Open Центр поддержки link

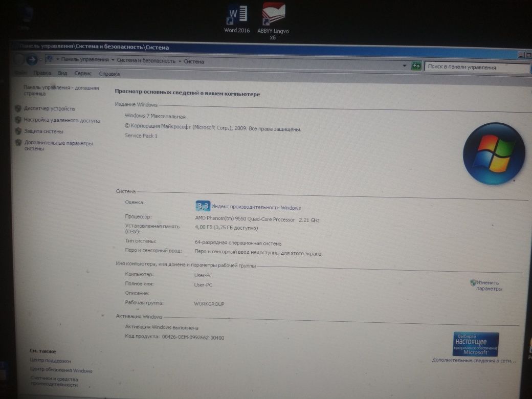pos(50,361)
